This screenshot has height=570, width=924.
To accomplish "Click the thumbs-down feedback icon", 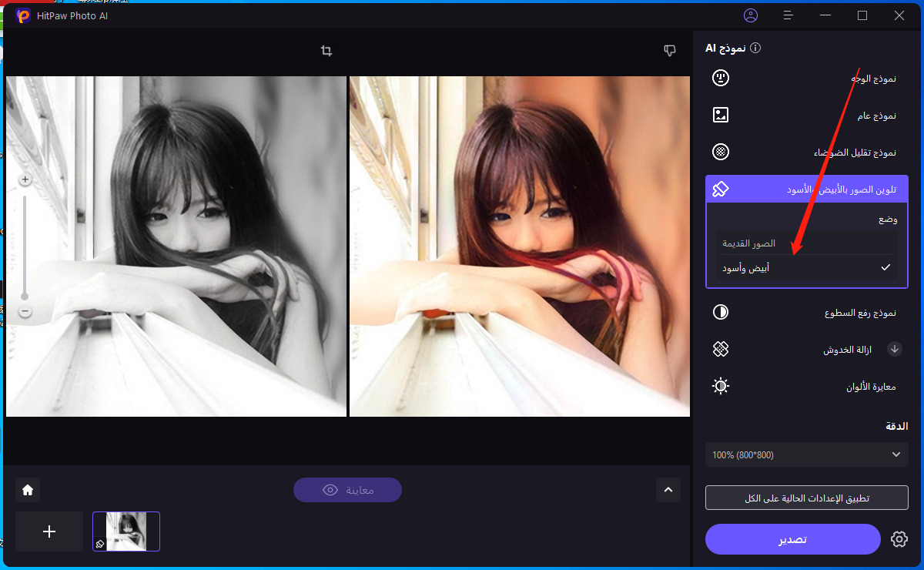I will click(670, 51).
